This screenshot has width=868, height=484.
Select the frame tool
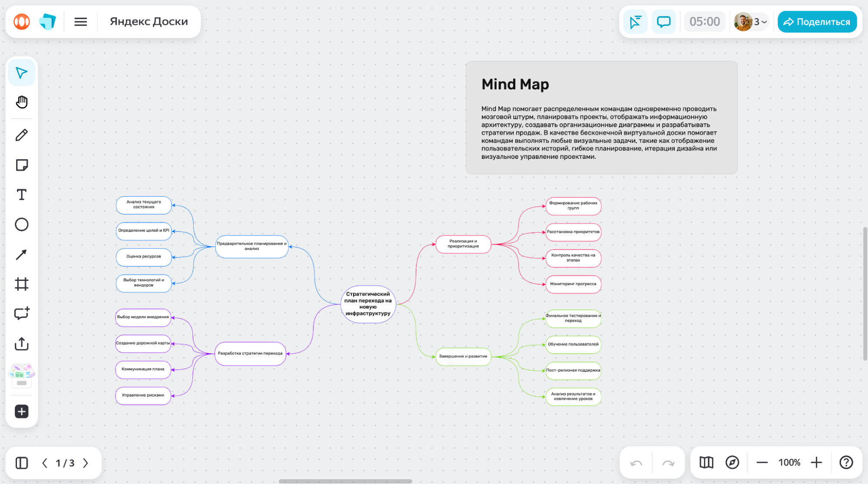coord(22,284)
